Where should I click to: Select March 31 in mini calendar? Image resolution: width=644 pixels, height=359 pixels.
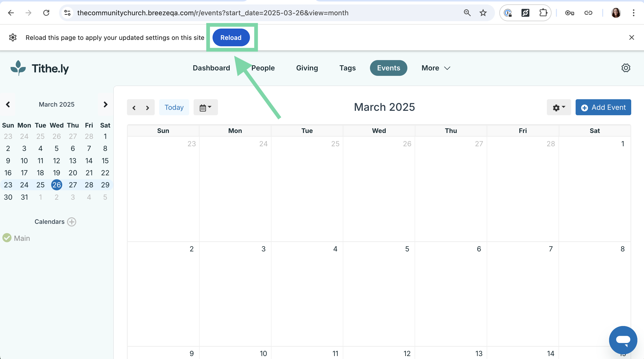(24, 197)
